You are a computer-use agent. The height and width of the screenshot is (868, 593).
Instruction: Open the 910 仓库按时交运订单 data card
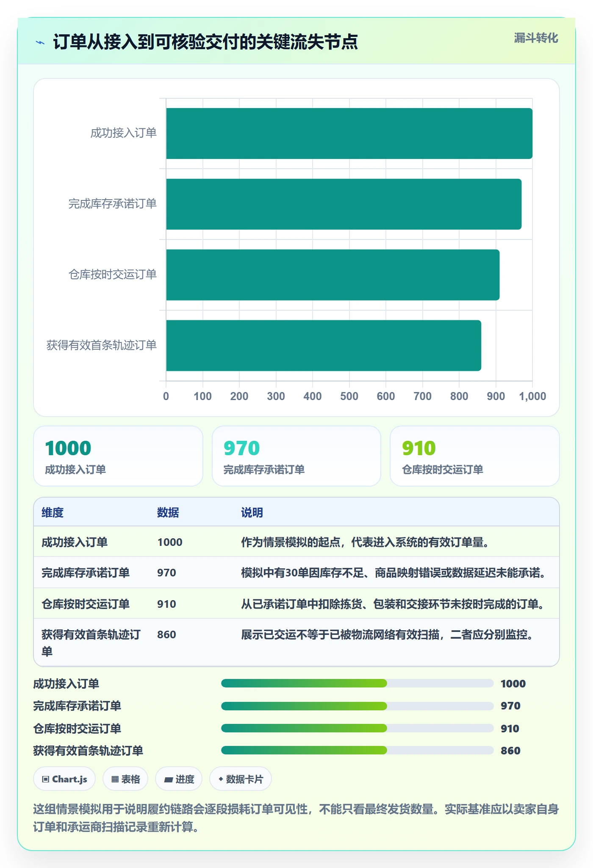475,456
